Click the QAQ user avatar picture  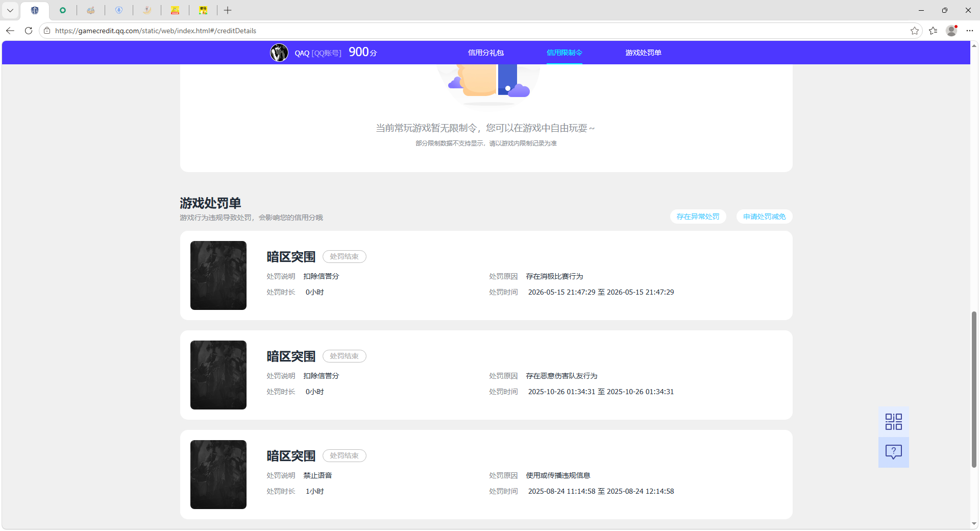tap(279, 53)
